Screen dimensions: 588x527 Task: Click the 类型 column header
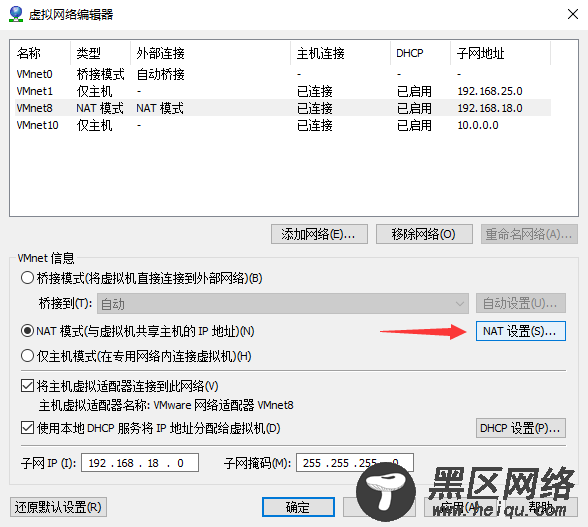[100, 53]
